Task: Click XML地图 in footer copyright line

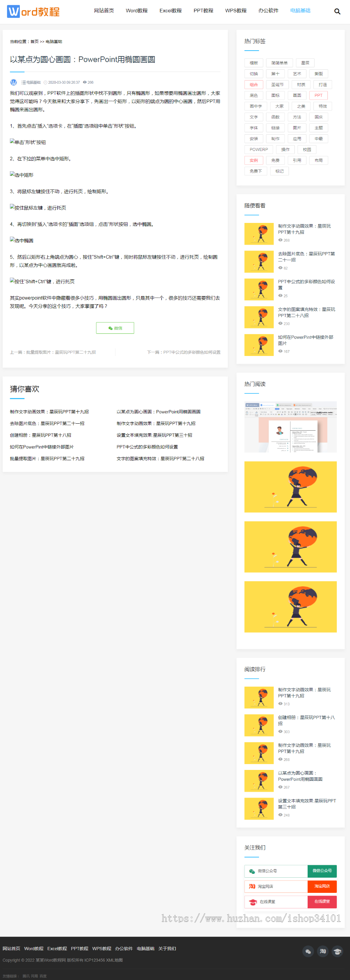Action: 114,960
